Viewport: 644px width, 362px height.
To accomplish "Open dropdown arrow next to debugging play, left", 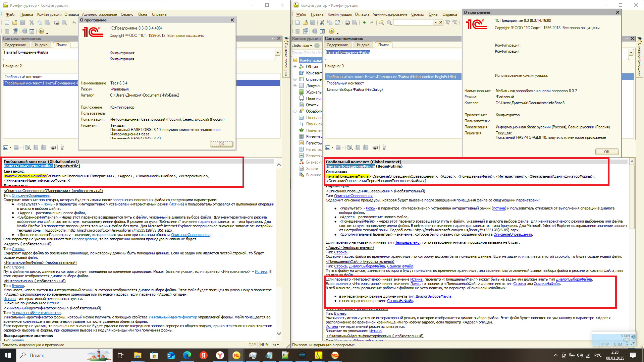I will (x=47, y=33).
